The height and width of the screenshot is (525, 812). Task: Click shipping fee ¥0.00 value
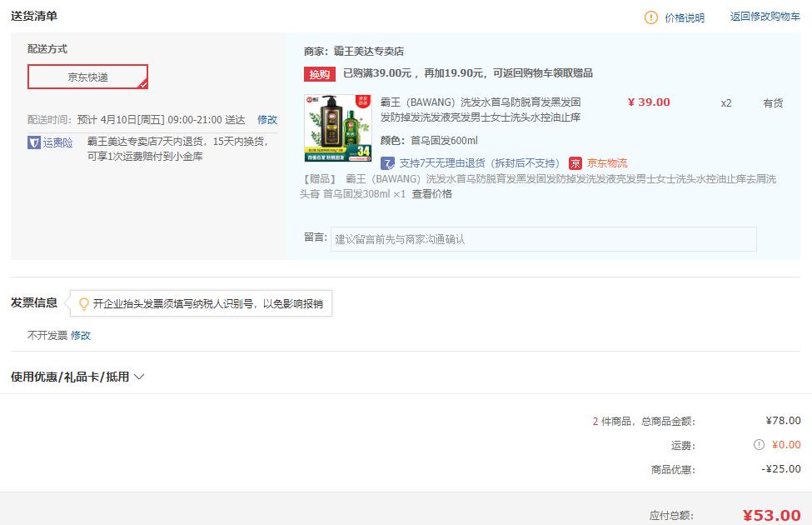786,445
